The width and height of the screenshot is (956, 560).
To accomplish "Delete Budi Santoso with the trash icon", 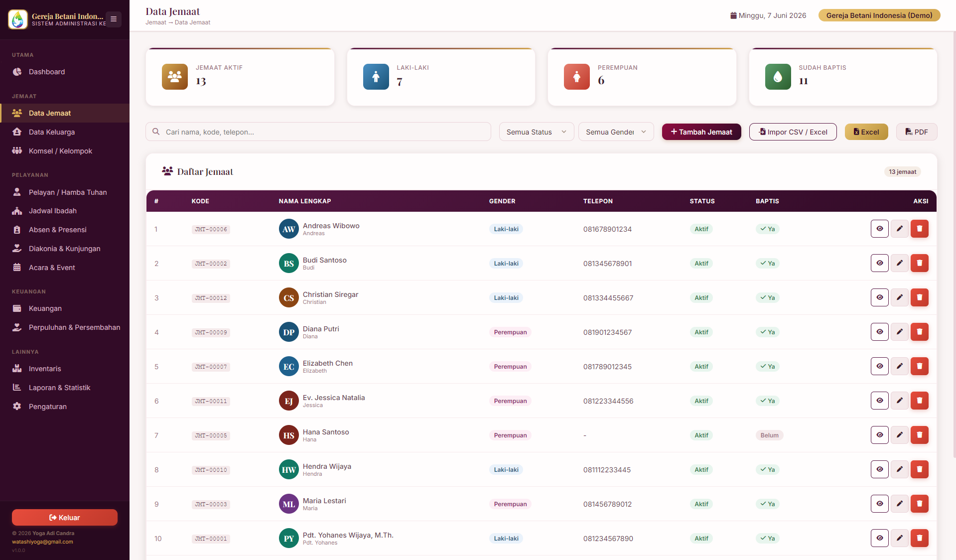I will pos(919,263).
